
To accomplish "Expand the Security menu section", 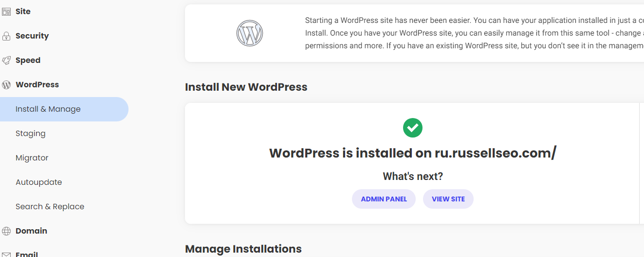I will point(32,36).
